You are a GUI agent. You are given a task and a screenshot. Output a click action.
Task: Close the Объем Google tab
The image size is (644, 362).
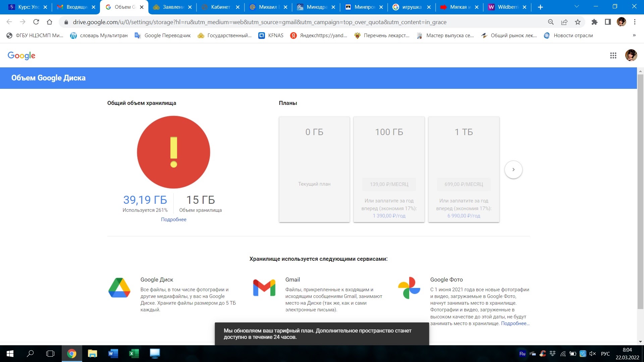click(142, 7)
